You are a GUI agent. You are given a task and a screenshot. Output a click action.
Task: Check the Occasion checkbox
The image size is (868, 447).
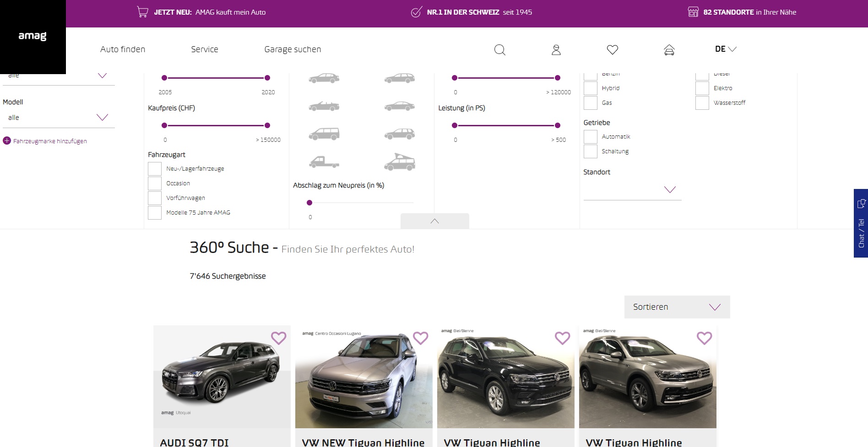(x=155, y=183)
